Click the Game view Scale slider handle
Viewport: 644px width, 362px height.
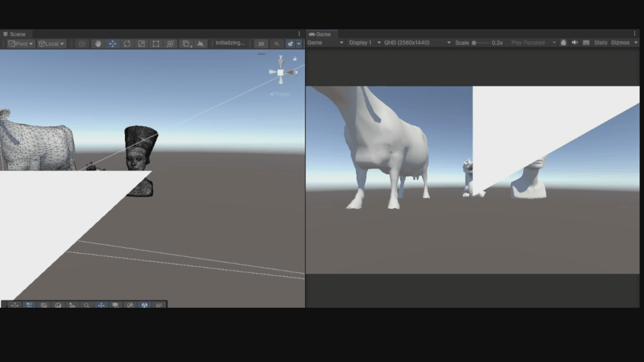(x=474, y=43)
